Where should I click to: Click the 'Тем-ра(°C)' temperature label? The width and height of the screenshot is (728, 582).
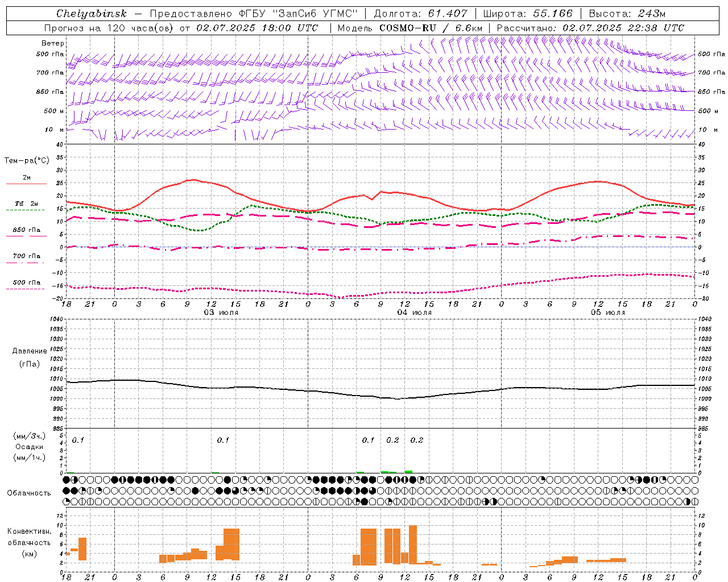(x=27, y=161)
